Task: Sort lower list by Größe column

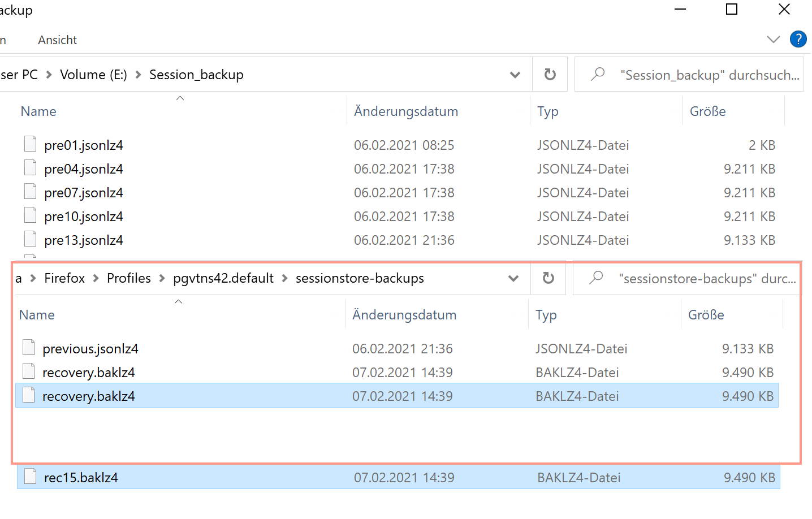Action: (706, 315)
